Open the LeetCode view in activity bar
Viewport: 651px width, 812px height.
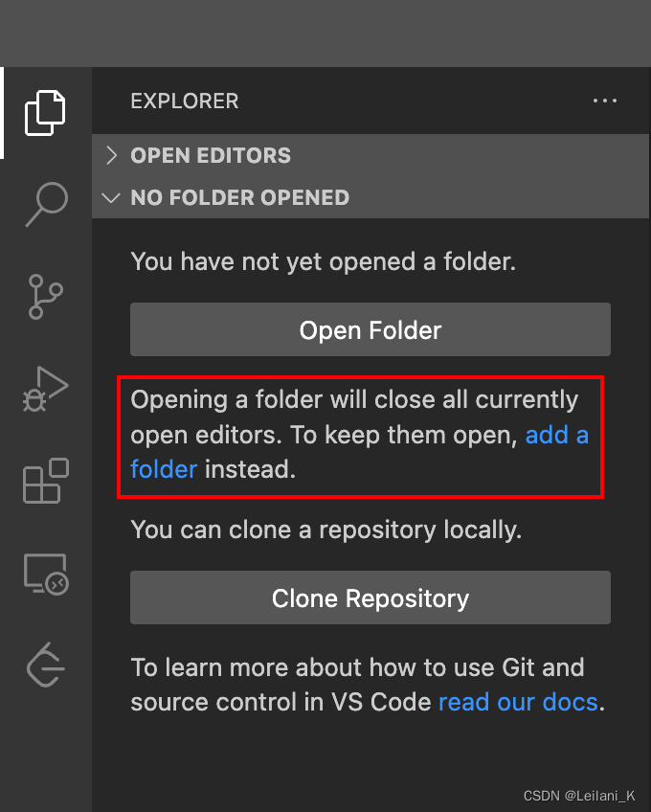[x=46, y=665]
